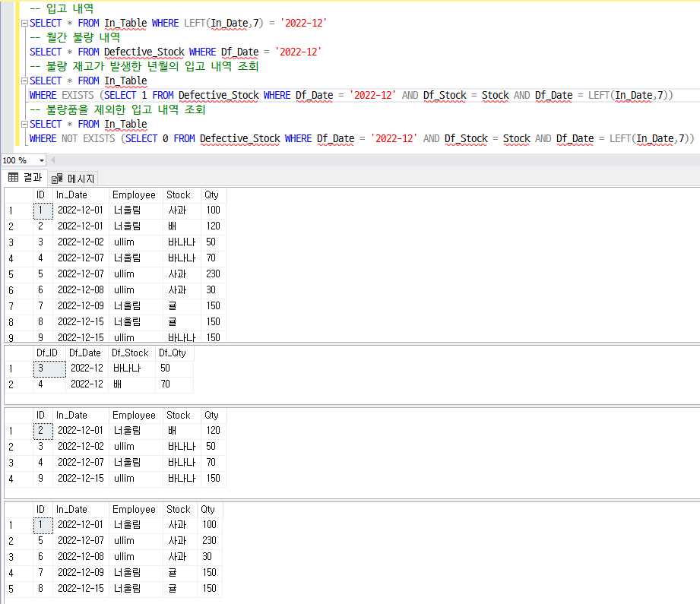Click Df_ID cell with value 3
700x604 pixels.
point(49,368)
